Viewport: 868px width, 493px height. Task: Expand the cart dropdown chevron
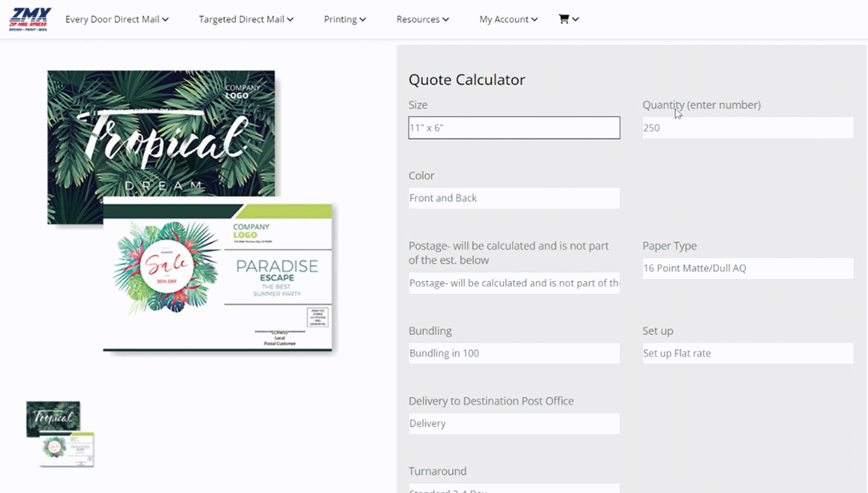(575, 19)
